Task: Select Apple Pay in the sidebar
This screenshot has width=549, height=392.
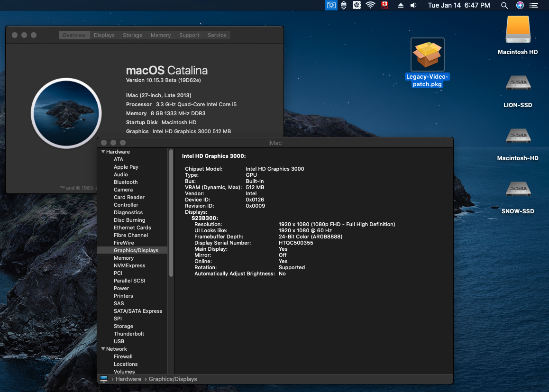Action: 126,167
